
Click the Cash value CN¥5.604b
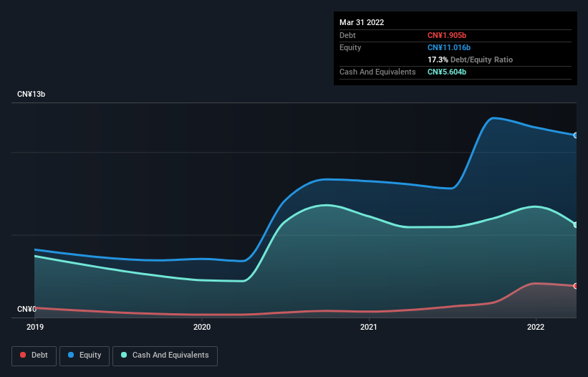[x=447, y=72]
